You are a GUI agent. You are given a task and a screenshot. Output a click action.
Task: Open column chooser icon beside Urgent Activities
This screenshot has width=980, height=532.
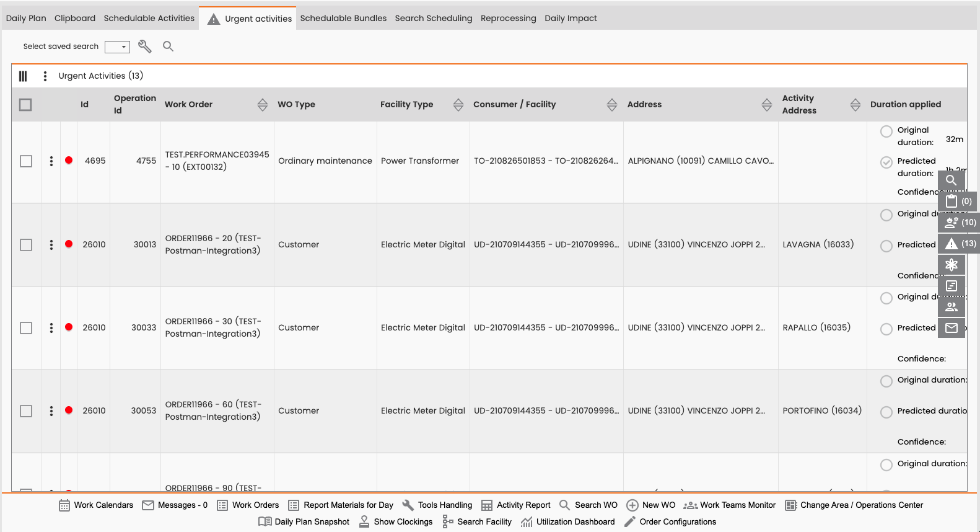tap(23, 76)
